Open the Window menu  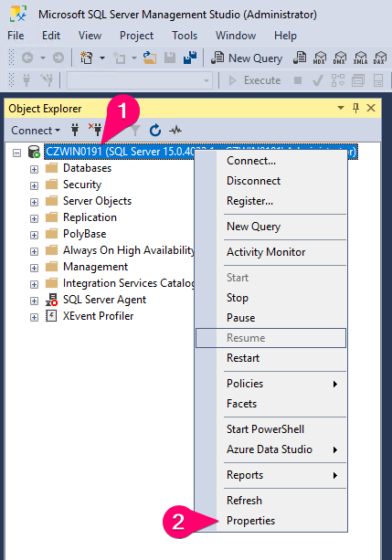coord(236,36)
